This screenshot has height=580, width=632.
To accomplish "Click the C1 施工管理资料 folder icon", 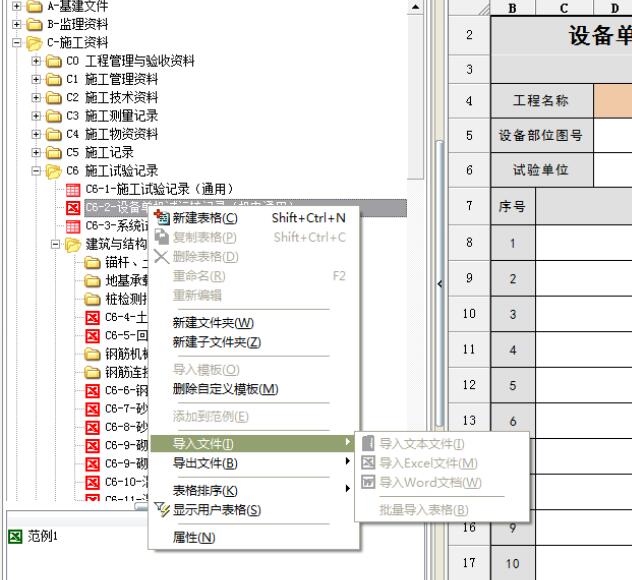I will 54,79.
